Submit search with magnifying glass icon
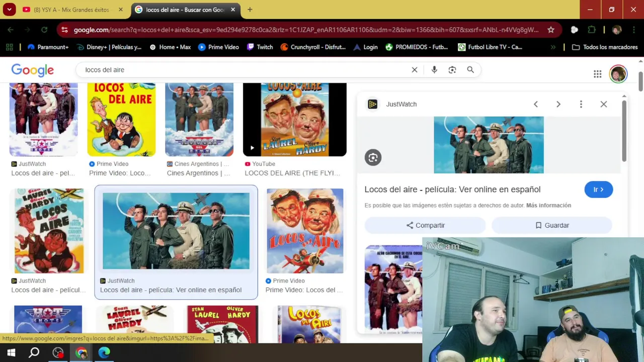The image size is (644, 362). click(470, 70)
